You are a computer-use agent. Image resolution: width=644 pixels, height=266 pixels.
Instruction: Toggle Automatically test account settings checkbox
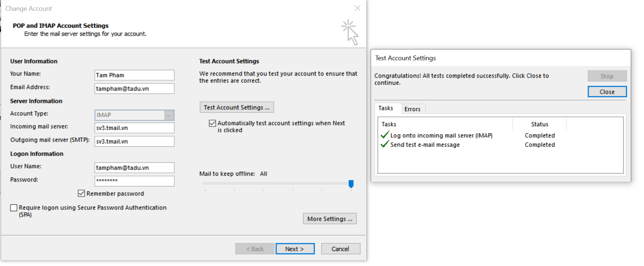(x=212, y=123)
